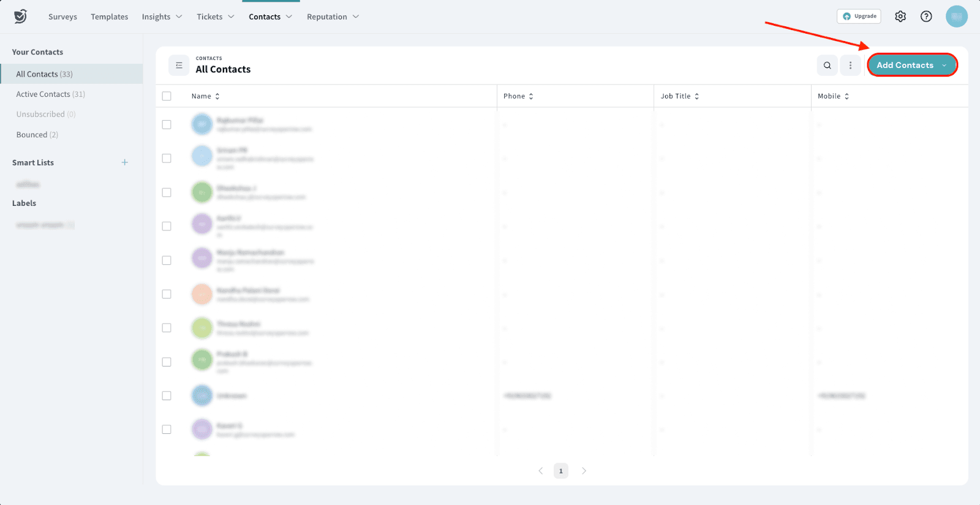Image resolution: width=980 pixels, height=505 pixels.
Task: Click the search icon in contacts header
Action: (x=827, y=66)
